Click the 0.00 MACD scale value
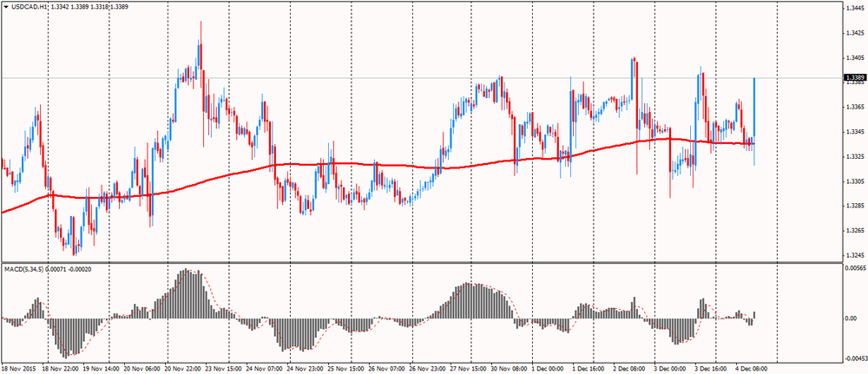 pos(851,318)
